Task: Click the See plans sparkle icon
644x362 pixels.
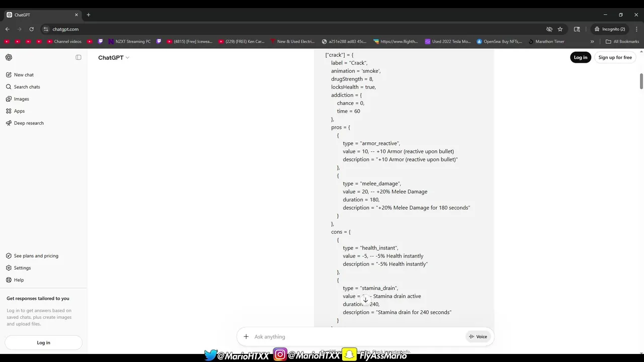Action: (9, 256)
